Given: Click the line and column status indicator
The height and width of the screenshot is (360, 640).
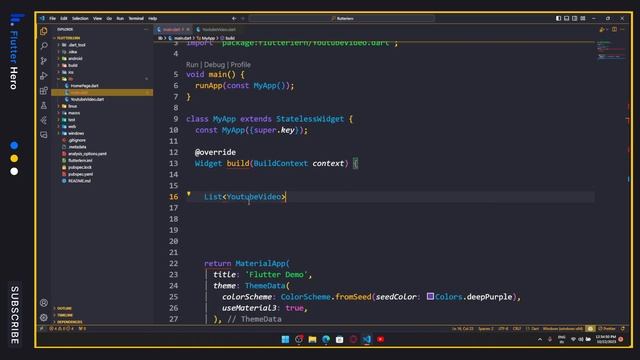Looking at the screenshot, I should point(462,329).
